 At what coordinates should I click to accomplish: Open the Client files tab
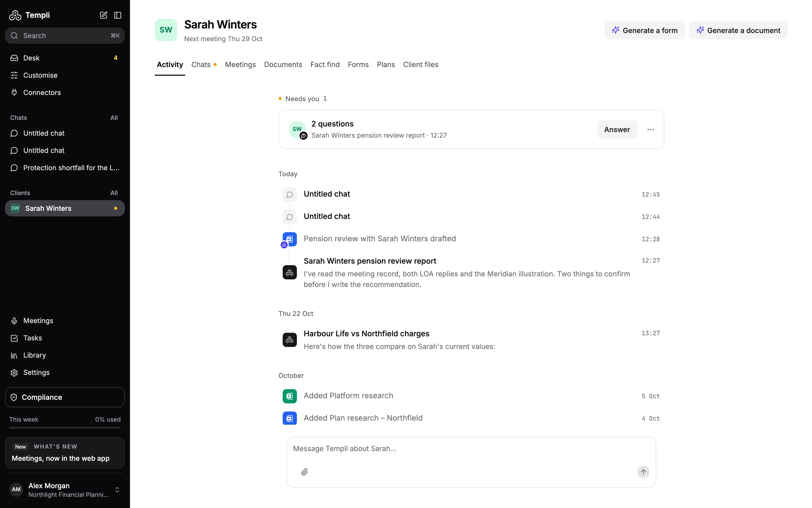tap(421, 65)
